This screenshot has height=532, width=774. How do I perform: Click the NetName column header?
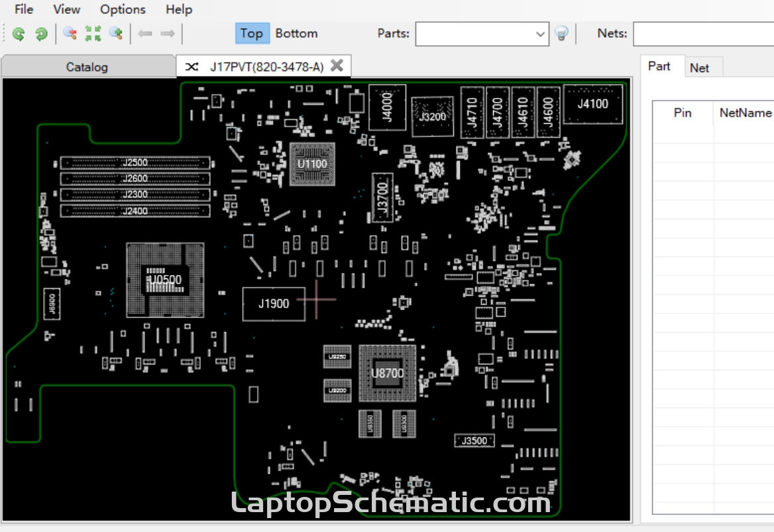pos(745,113)
